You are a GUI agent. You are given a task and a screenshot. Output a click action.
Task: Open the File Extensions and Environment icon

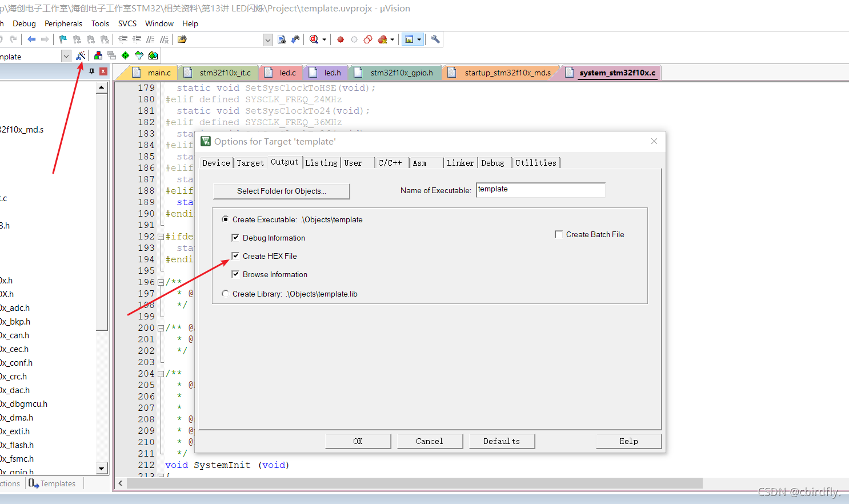98,55
